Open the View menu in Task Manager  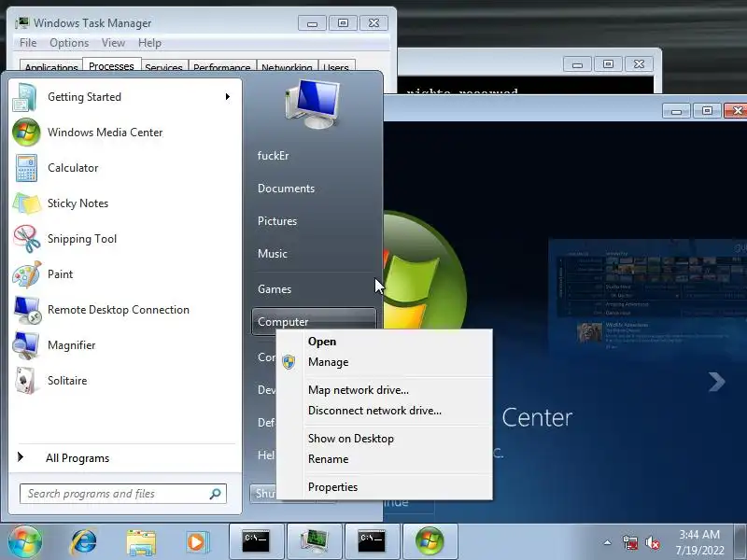(113, 43)
